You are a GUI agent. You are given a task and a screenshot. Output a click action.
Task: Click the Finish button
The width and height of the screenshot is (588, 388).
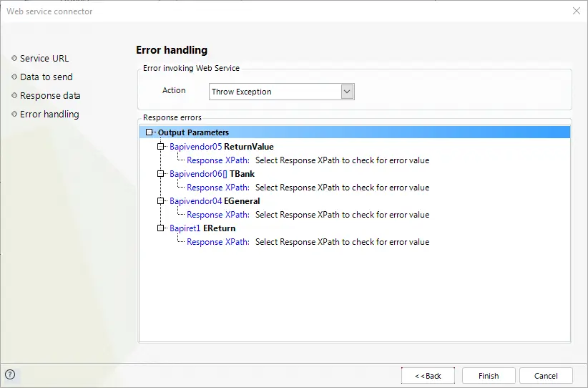click(x=489, y=376)
